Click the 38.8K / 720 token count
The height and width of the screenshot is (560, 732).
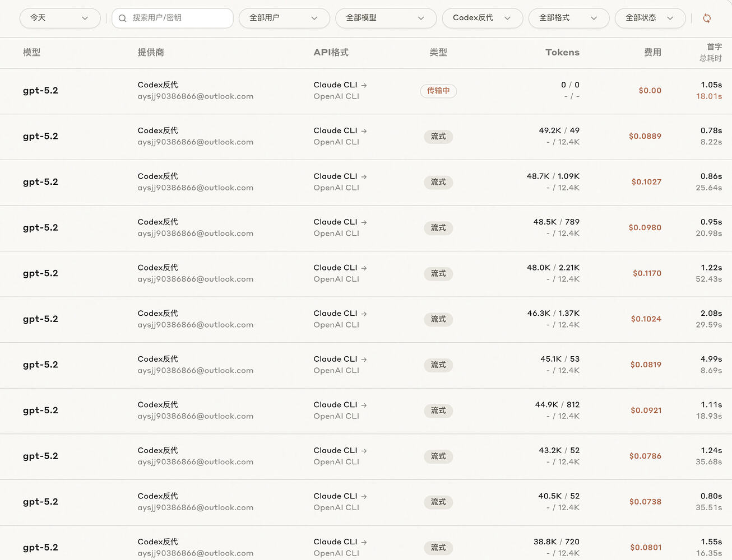pyautogui.click(x=557, y=542)
